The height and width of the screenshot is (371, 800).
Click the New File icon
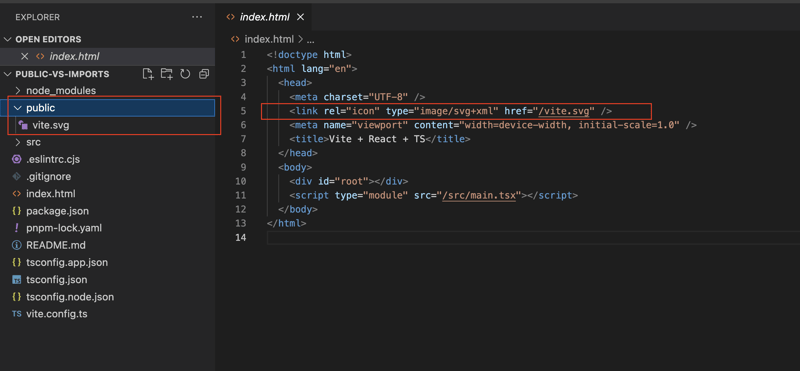pyautogui.click(x=148, y=74)
